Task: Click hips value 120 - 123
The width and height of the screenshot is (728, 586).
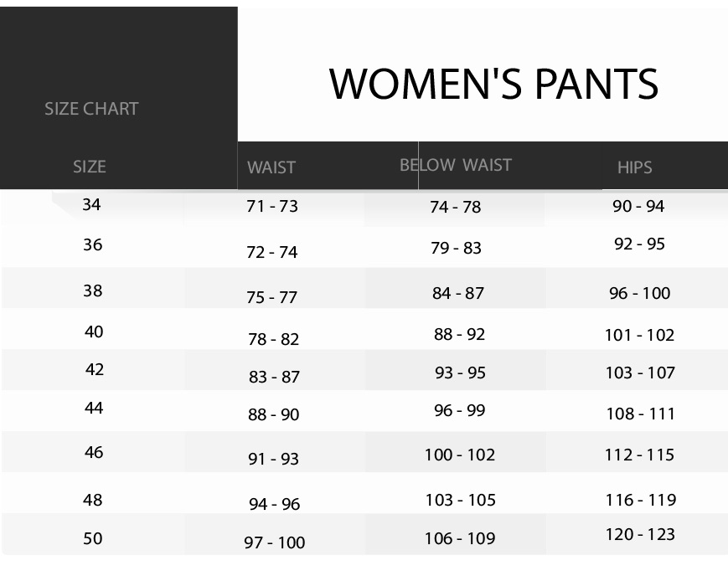Action: (640, 534)
